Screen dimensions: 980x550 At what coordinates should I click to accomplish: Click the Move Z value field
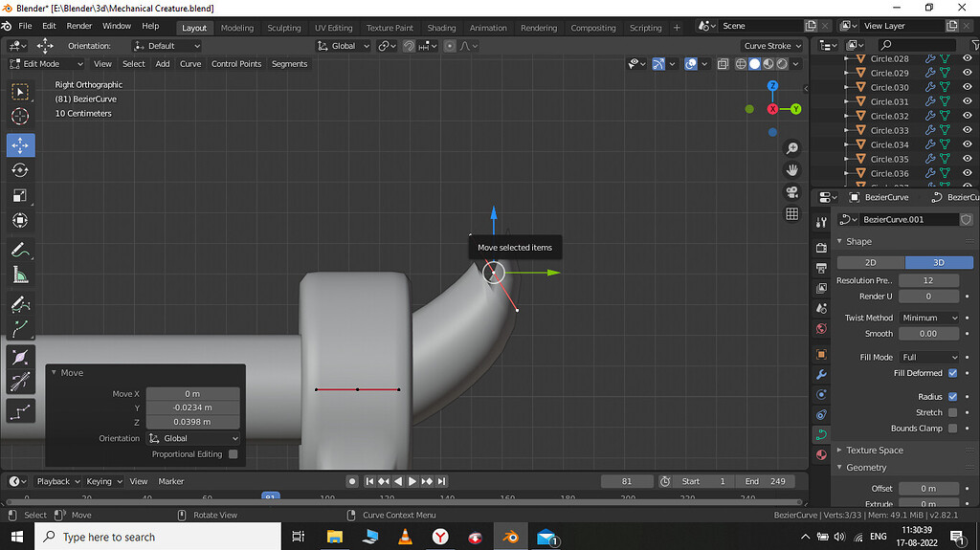pyautogui.click(x=192, y=422)
